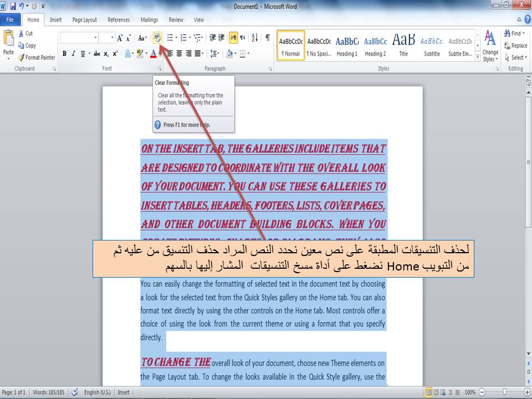This screenshot has height=399, width=532.
Task: Click the Increase Indent icon
Action: click(x=221, y=38)
